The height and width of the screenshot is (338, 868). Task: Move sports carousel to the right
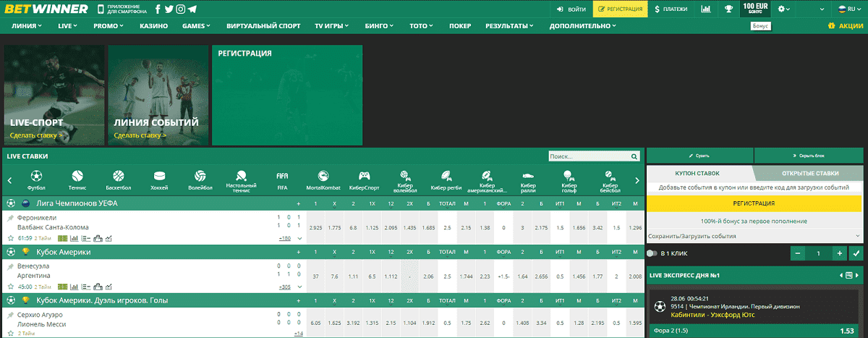coord(637,180)
